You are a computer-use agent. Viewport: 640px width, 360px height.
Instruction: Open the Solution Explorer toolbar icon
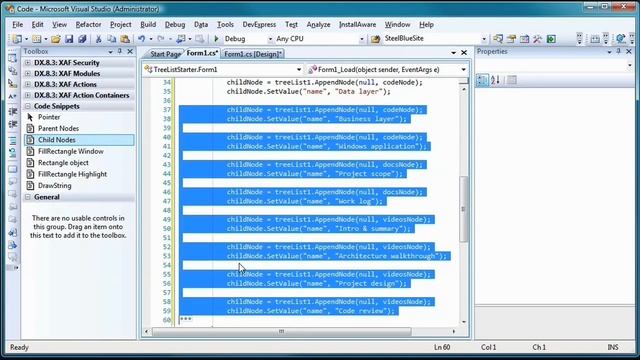pyautogui.click(x=498, y=39)
